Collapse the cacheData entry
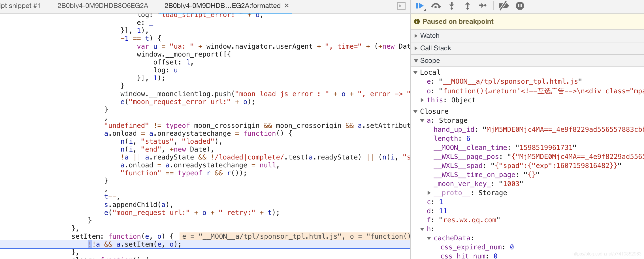Viewport: 644px width, 259px height. 429,238
